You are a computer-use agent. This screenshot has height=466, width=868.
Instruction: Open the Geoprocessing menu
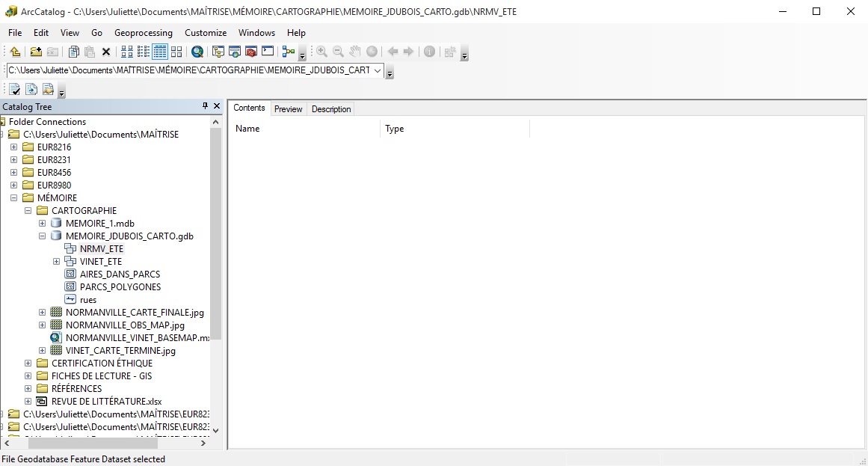pos(144,33)
